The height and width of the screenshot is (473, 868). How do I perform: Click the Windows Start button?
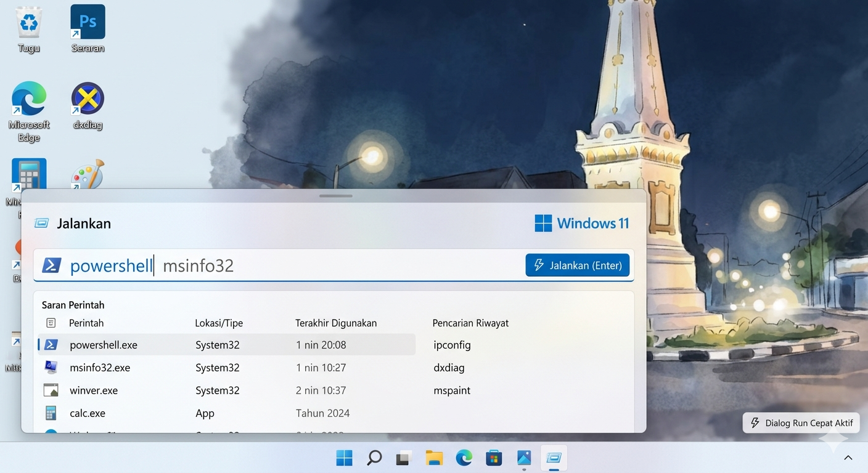coord(344,458)
